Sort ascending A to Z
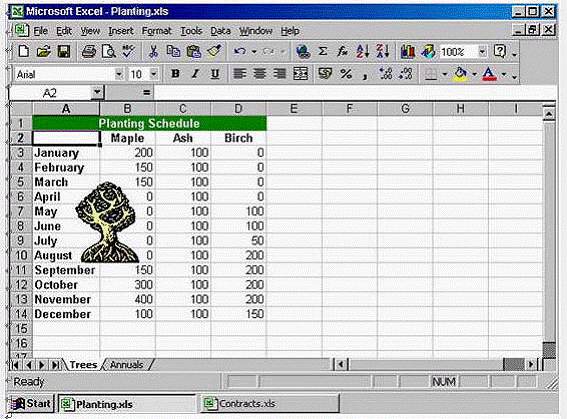Image resolution: width=567 pixels, height=419 pixels. 362,52
